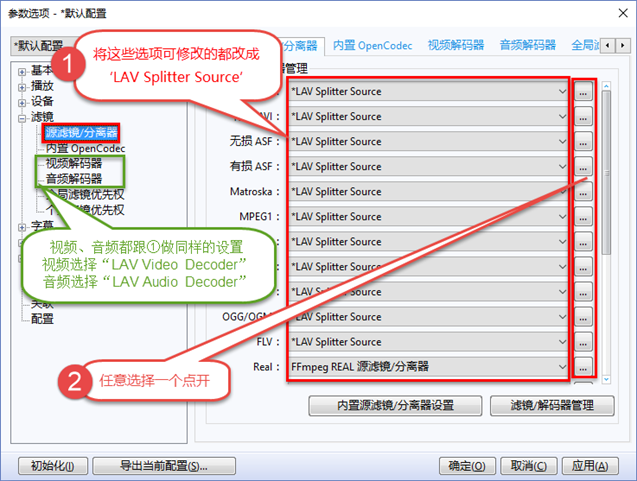The height and width of the screenshot is (481, 637).
Task: Open the MPEG1 splitter dropdown
Action: (428, 217)
